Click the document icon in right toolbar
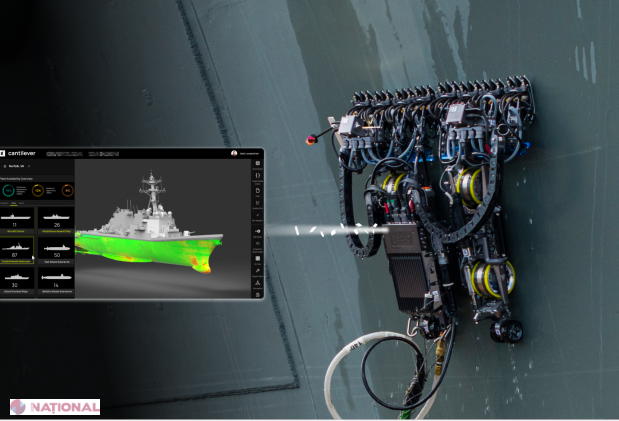This screenshot has height=421, width=619. (x=258, y=189)
